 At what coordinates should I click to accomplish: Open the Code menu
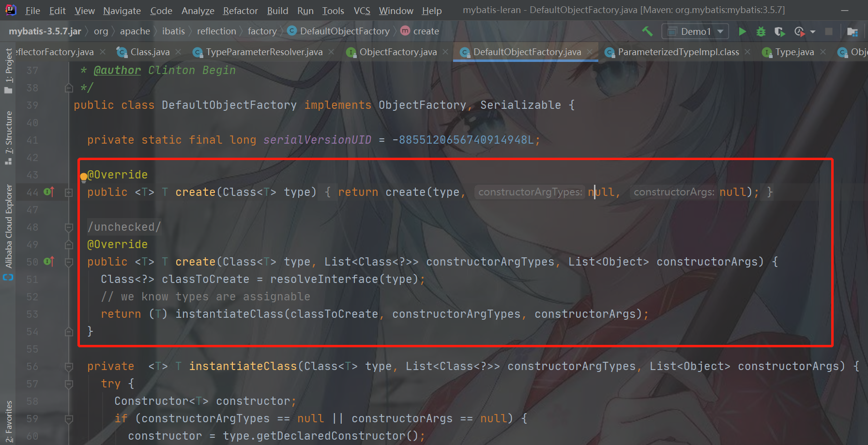[x=161, y=11]
